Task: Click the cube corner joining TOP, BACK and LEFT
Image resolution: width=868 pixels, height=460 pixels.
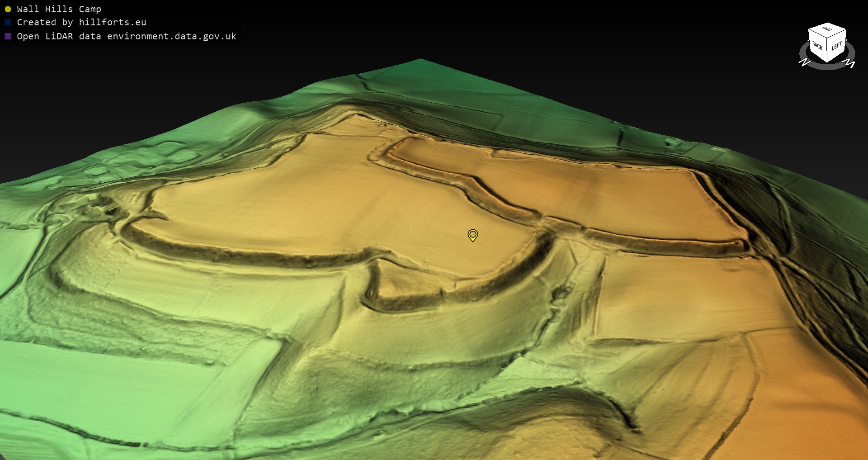Action: pos(827,38)
